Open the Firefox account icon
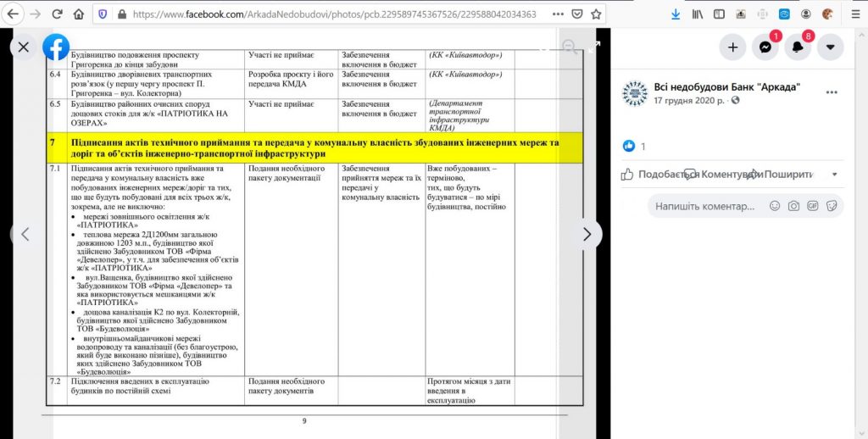Viewport: 868px width, 439px height. (x=805, y=14)
